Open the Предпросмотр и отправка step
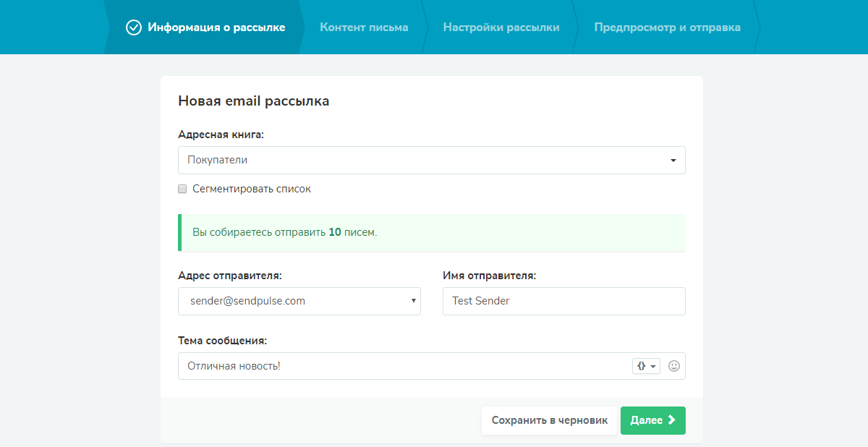This screenshot has width=868, height=447. pos(667,27)
